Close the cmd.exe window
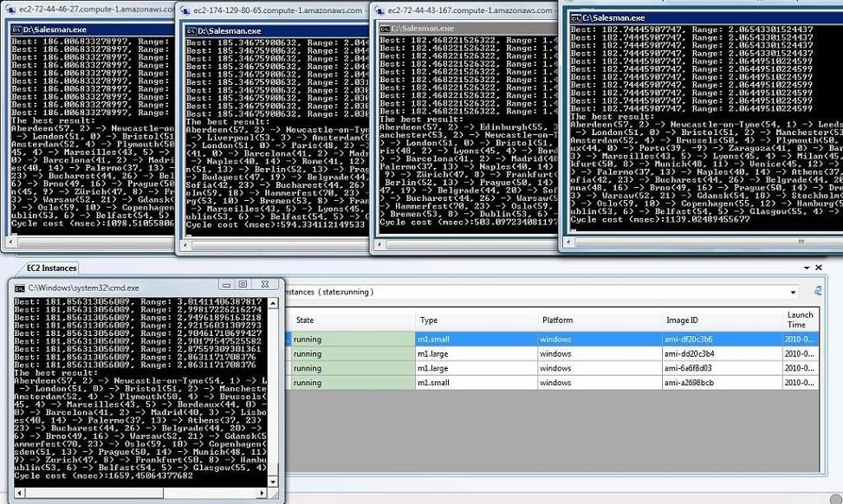Screen dimensions: 843x504 (265, 284)
